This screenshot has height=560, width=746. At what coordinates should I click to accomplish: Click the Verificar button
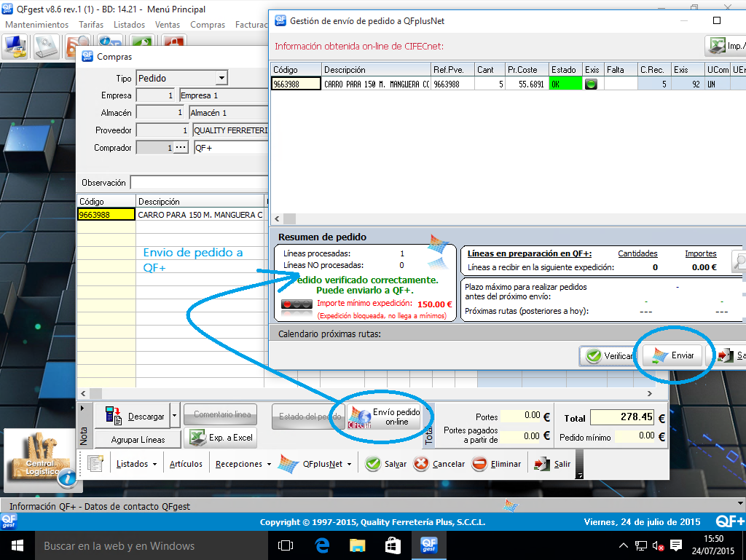click(x=608, y=355)
